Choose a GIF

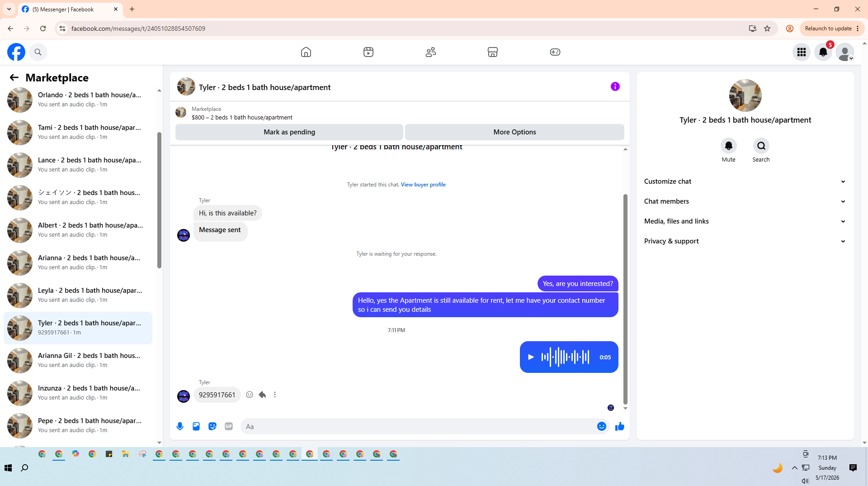(x=229, y=426)
